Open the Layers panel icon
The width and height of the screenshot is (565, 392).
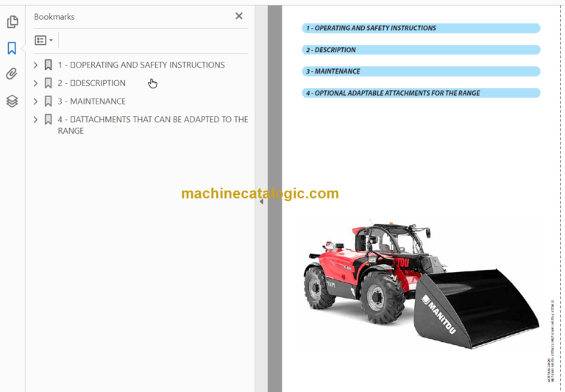pyautogui.click(x=12, y=101)
